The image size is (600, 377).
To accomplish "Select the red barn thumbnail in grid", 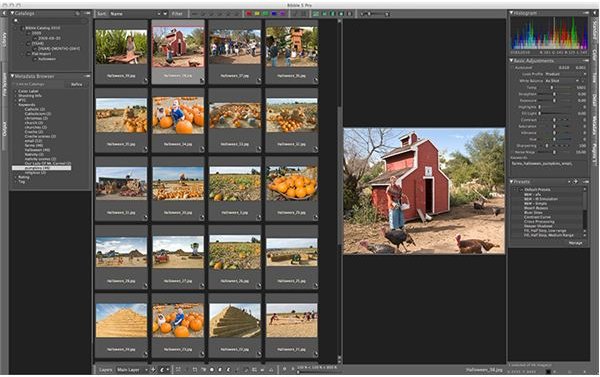I will [x=178, y=47].
